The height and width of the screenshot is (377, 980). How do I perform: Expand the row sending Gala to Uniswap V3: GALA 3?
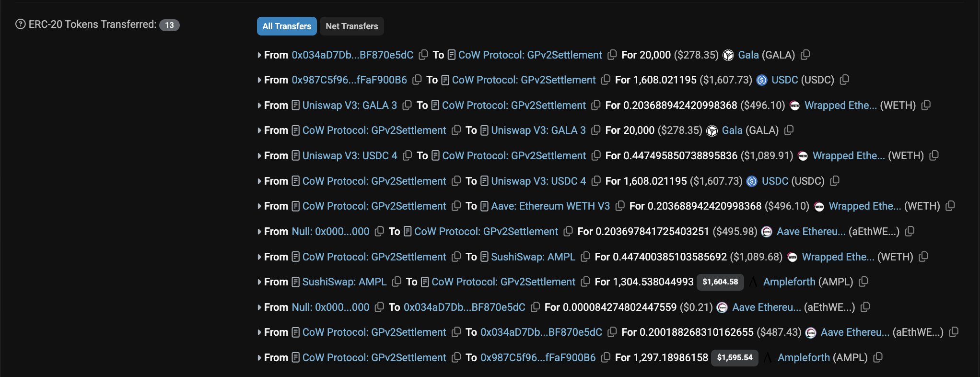(259, 130)
